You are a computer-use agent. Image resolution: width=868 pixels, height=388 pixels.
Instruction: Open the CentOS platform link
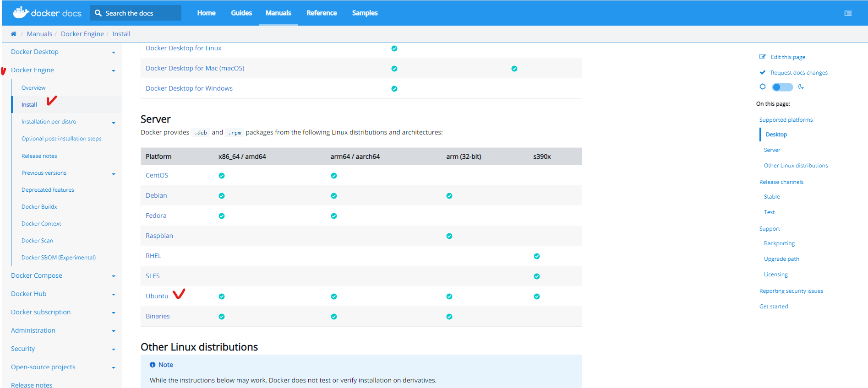click(157, 175)
